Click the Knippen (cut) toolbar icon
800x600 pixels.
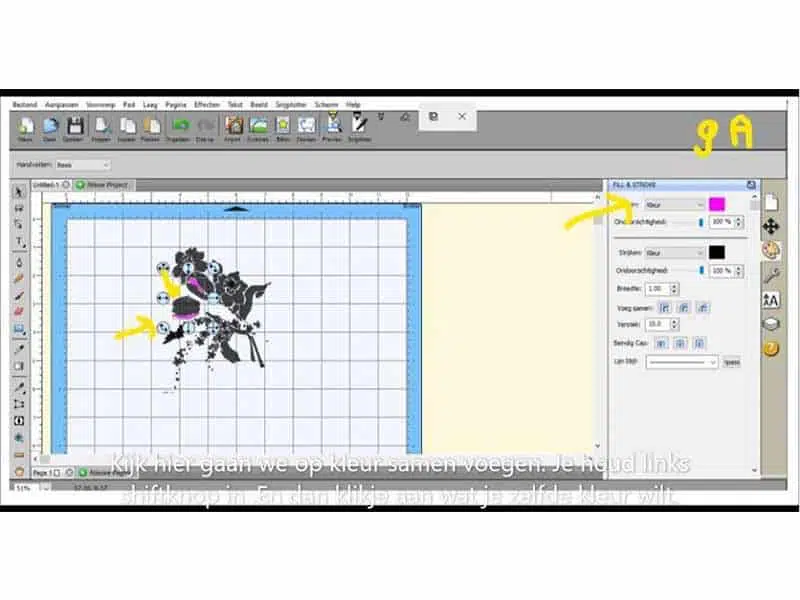point(101,126)
